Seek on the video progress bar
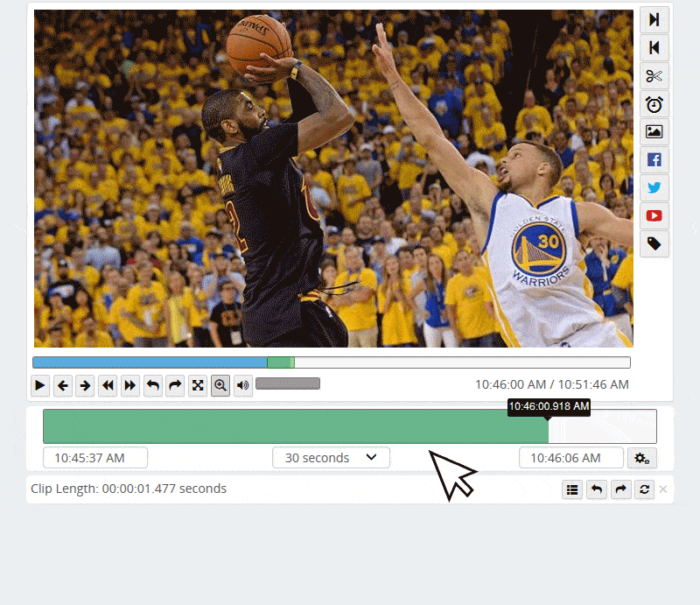700x605 pixels. click(x=332, y=362)
